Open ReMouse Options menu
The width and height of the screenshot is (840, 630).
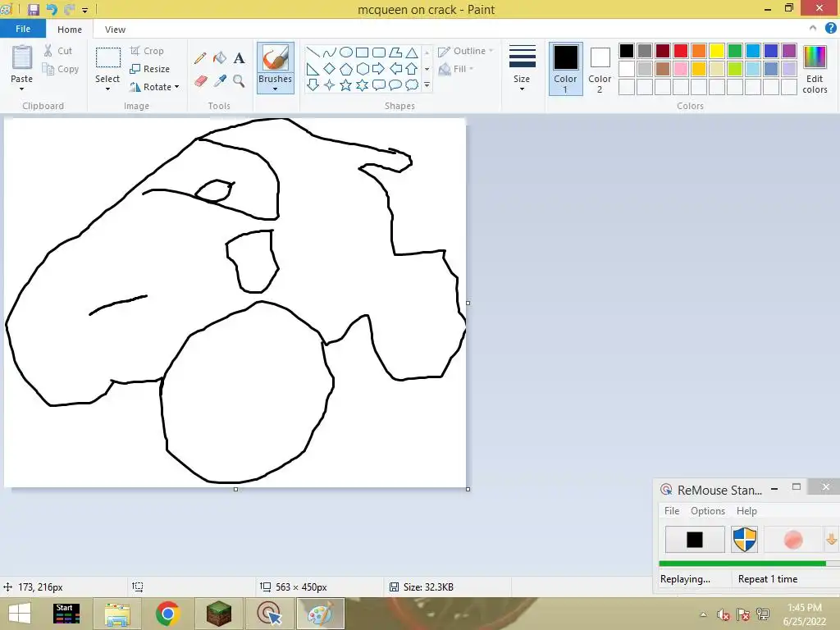point(708,510)
